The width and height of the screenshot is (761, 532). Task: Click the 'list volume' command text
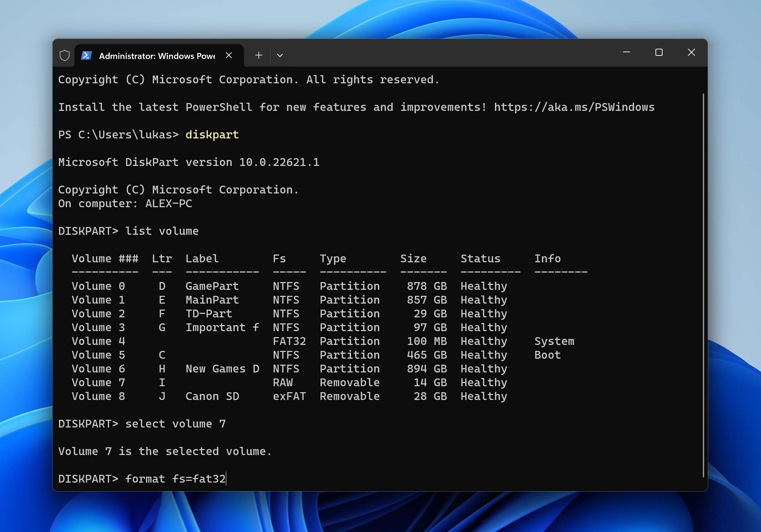pyautogui.click(x=162, y=231)
